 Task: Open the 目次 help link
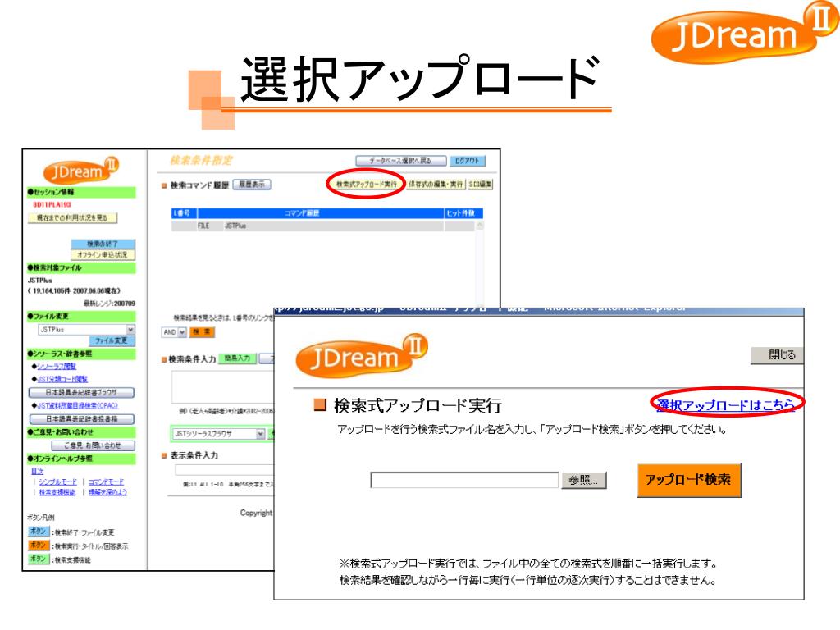(37, 472)
